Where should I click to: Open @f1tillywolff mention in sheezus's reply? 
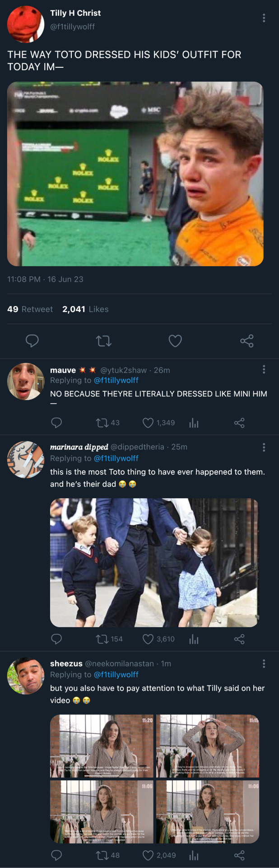tap(116, 675)
